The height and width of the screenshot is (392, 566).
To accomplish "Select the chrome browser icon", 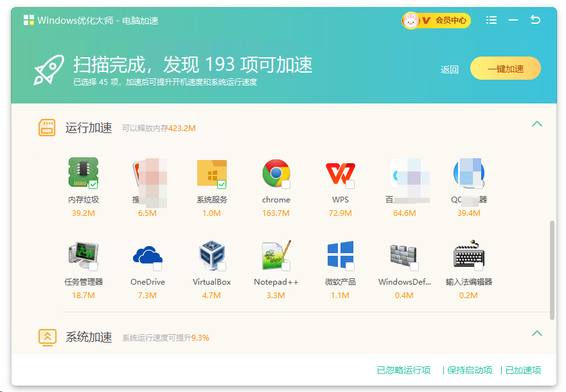I will 276,173.
